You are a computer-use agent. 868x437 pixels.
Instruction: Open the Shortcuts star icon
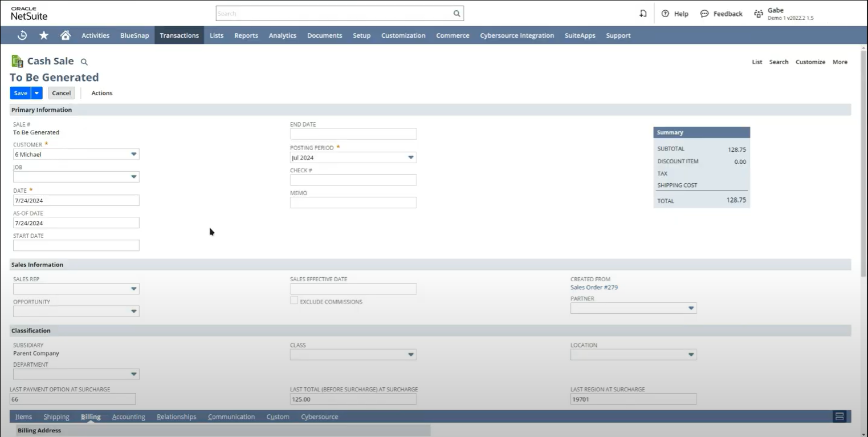click(44, 35)
